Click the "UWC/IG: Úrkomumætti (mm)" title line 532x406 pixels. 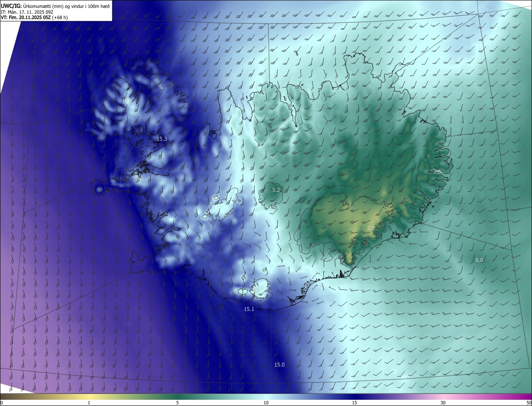click(55, 6)
